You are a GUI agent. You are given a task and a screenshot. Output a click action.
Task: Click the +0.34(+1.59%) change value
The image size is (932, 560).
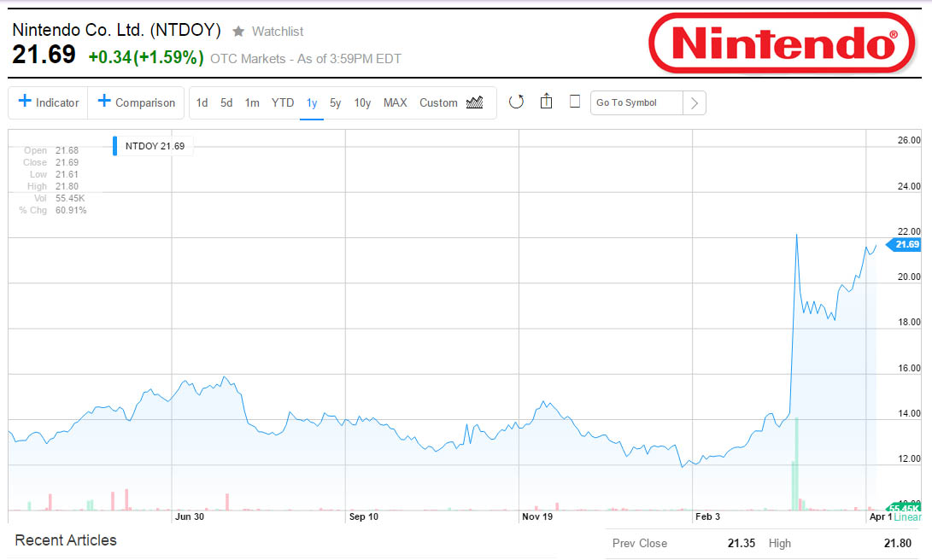146,57
